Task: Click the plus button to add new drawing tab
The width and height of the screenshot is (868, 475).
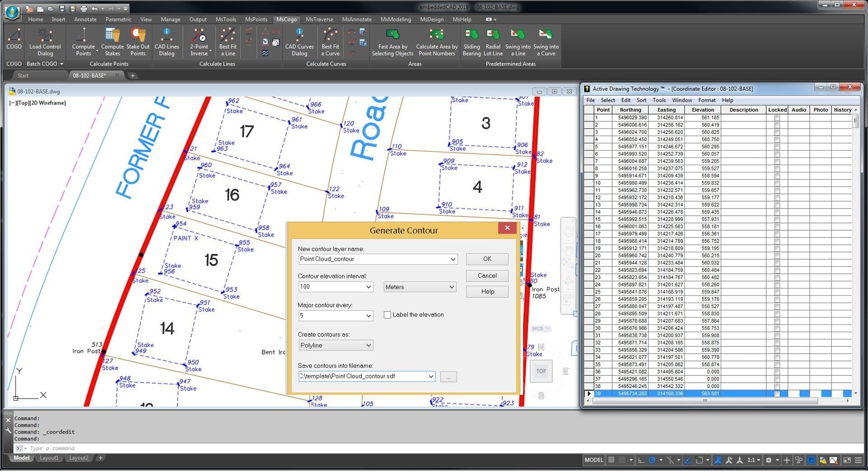Action: (132, 76)
